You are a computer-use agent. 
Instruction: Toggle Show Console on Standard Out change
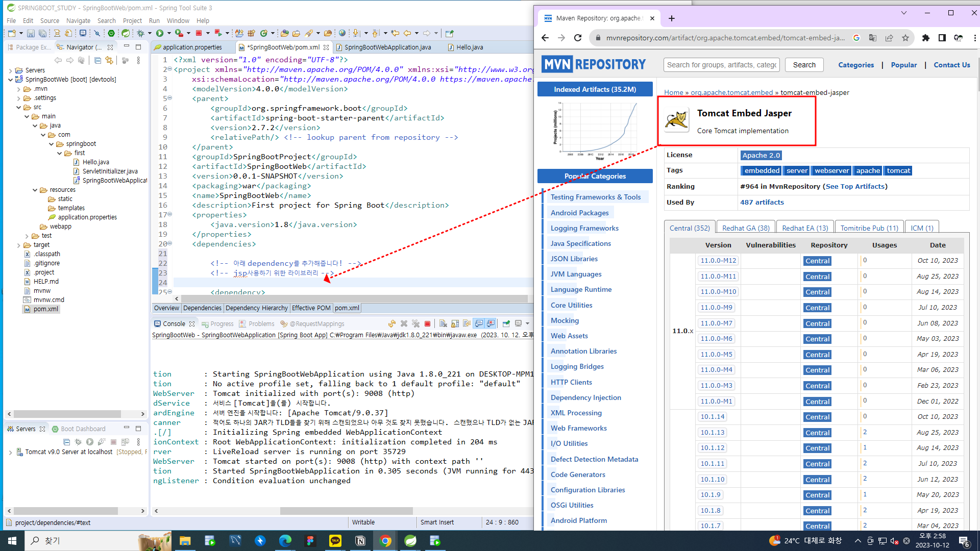coord(479,324)
